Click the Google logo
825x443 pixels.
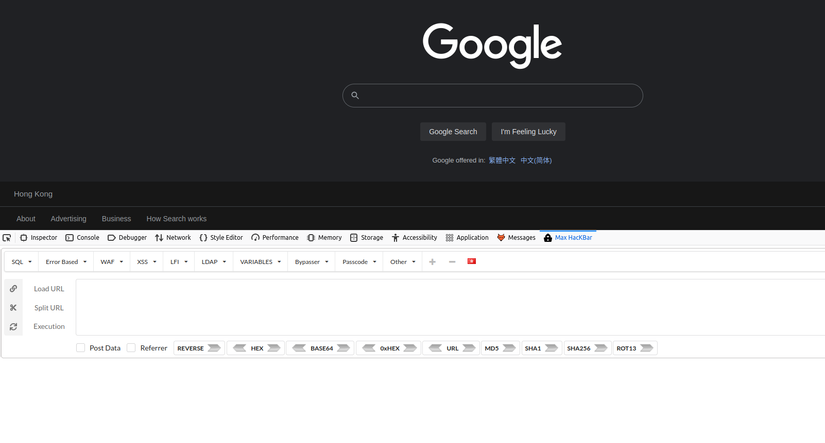492,45
